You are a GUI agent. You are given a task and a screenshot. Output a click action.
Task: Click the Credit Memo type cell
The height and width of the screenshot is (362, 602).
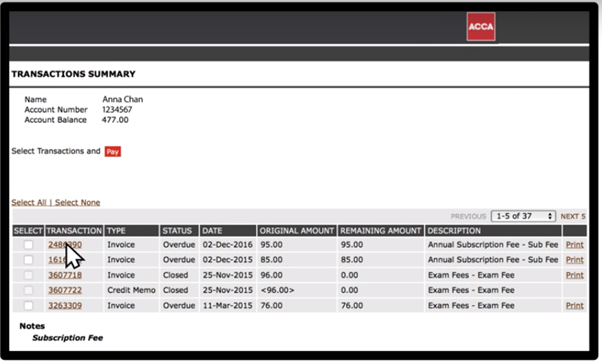pyautogui.click(x=131, y=290)
